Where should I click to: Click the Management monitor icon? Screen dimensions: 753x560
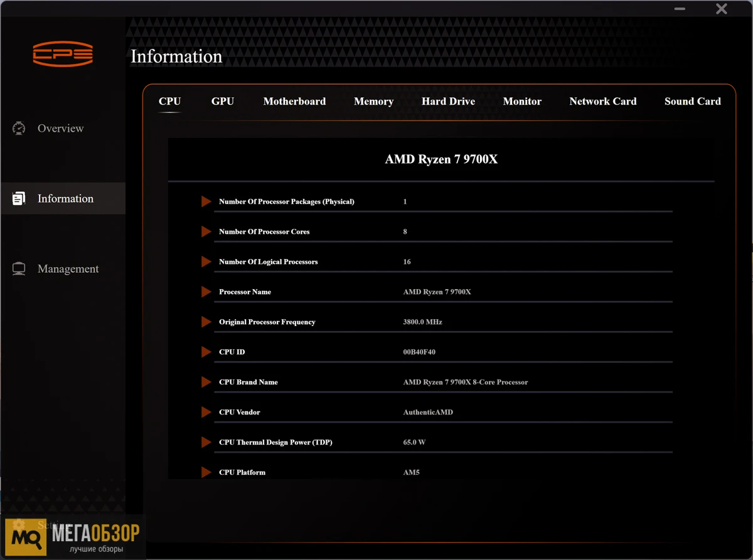[x=19, y=269]
